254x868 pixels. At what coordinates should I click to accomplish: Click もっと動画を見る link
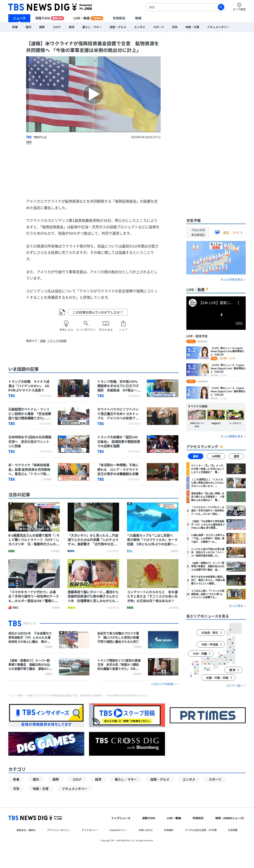233,436
